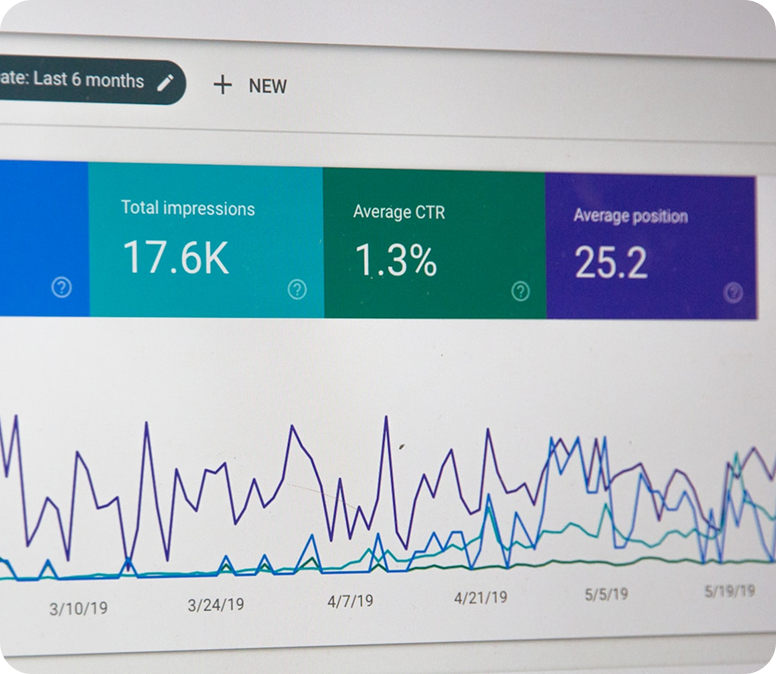Screen dimensions: 776x674
Task: Add a new filter with NEW label
Action: [267, 86]
